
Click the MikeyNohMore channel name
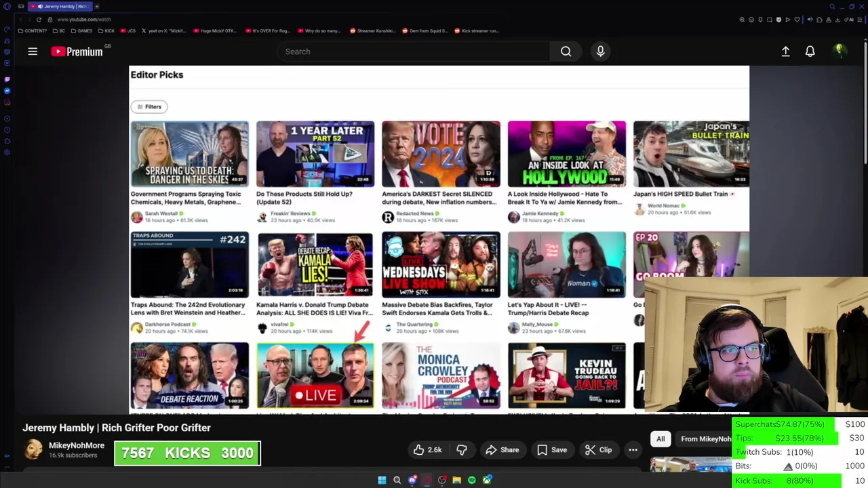click(x=77, y=445)
